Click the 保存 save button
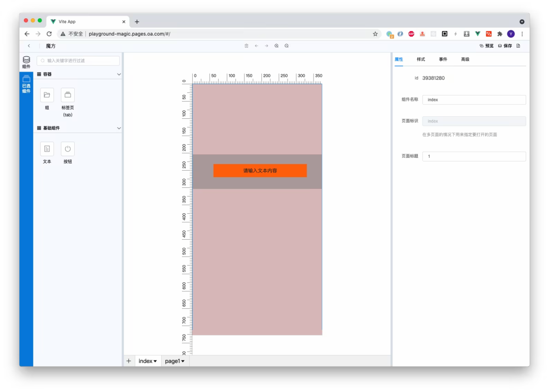The height and width of the screenshot is (392, 549). click(505, 46)
